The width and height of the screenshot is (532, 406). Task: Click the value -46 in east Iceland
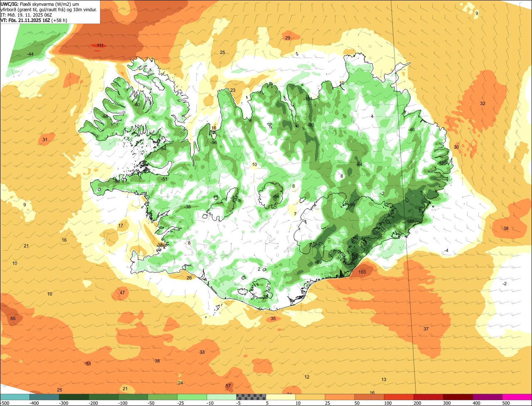pos(411,130)
